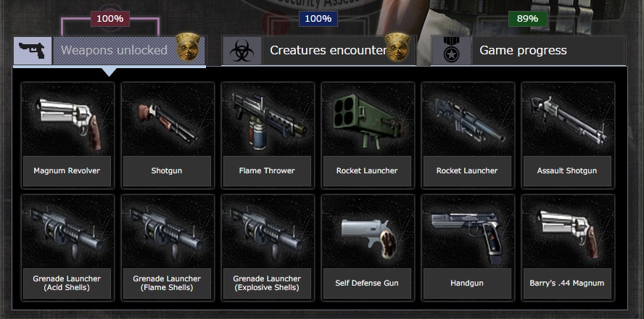The image size is (644, 319).
Task: Select Grenade Launcher with Flame Shells
Action: click(167, 247)
